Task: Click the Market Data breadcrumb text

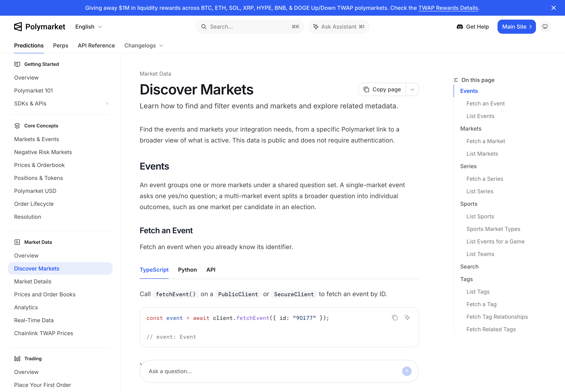Action: tap(155, 74)
